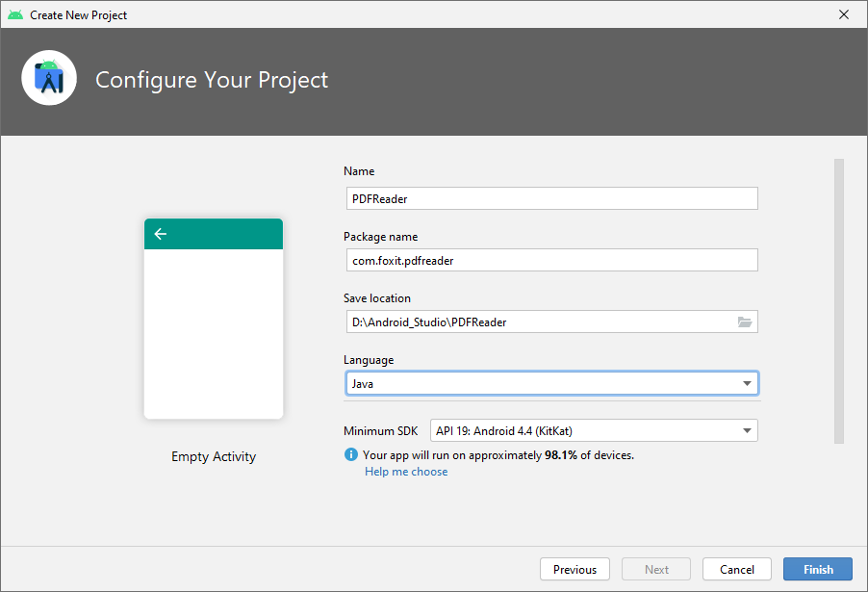Open the Help me choose link
Viewport: 868px width, 592px height.
(406, 472)
